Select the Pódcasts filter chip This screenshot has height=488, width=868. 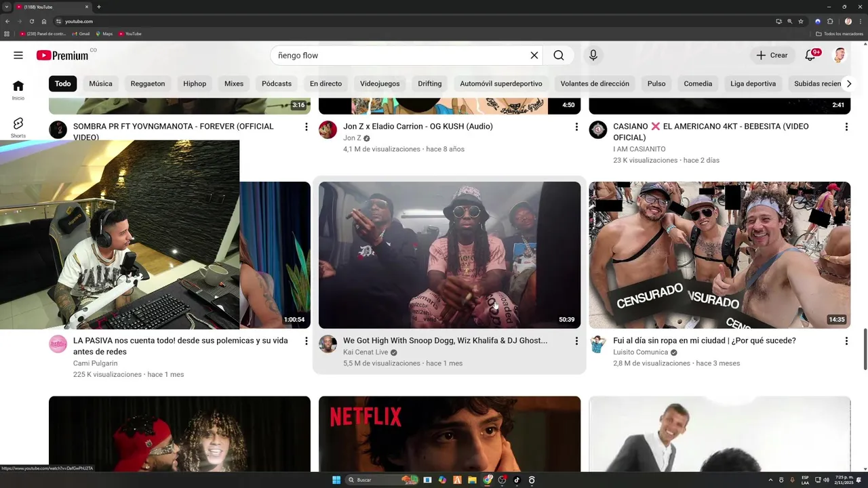(277, 84)
